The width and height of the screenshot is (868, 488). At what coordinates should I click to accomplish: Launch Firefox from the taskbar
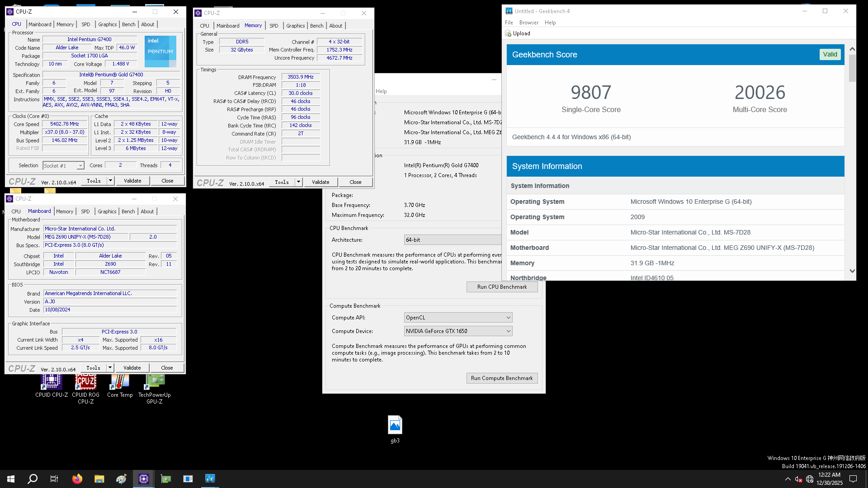click(77, 479)
